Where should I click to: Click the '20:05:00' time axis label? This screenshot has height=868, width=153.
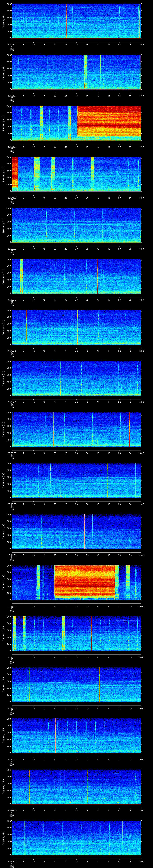point(12,249)
